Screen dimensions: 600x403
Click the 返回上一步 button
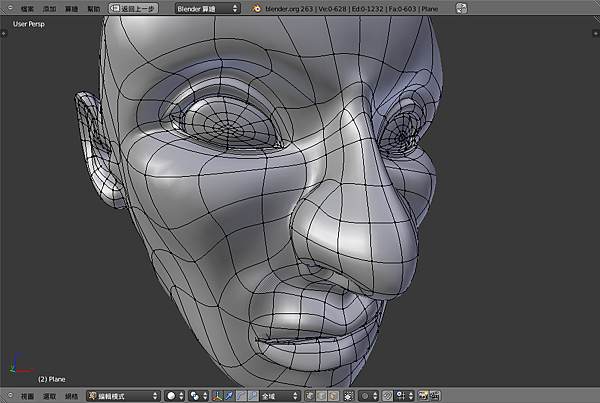[133, 8]
